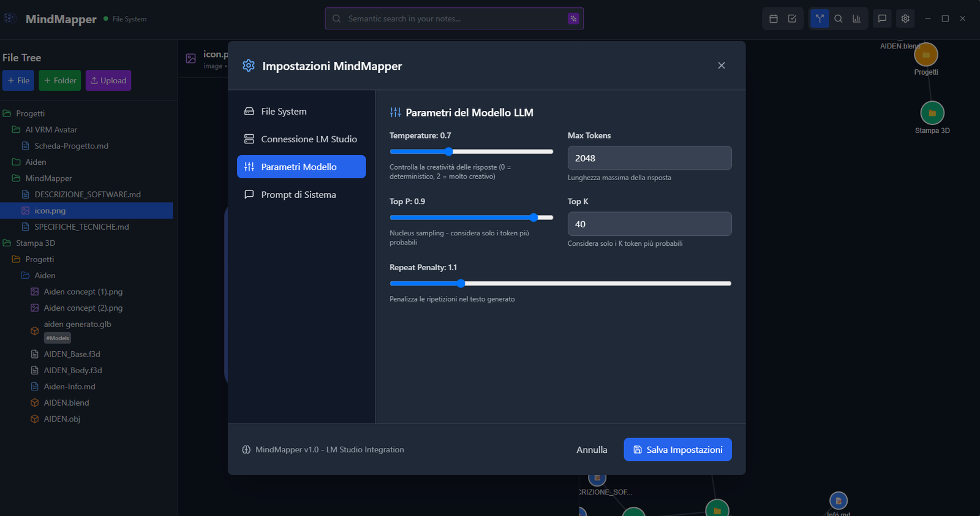The width and height of the screenshot is (980, 516).
Task: Open the chat bubble icon
Action: click(x=882, y=19)
